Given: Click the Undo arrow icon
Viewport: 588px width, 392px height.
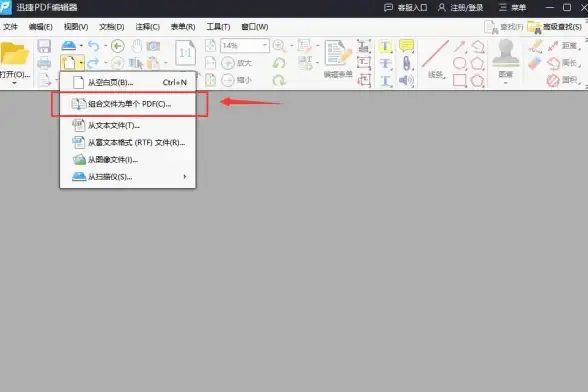Looking at the screenshot, I should point(94,46).
